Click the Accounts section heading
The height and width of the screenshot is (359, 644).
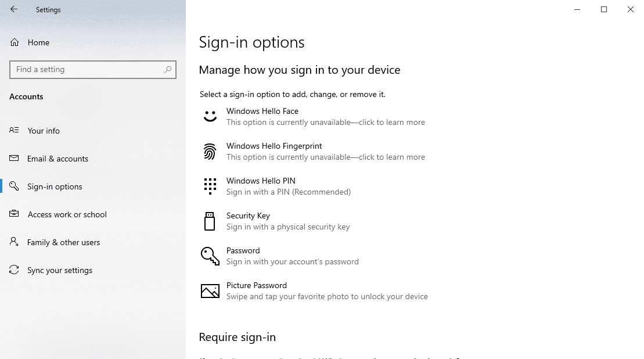click(x=26, y=96)
